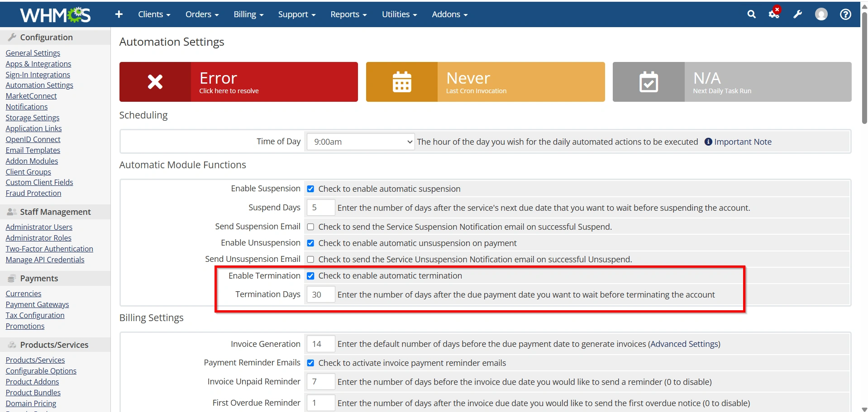The height and width of the screenshot is (412, 868).
Task: Open Storage Settings in sidebar
Action: coord(33,118)
